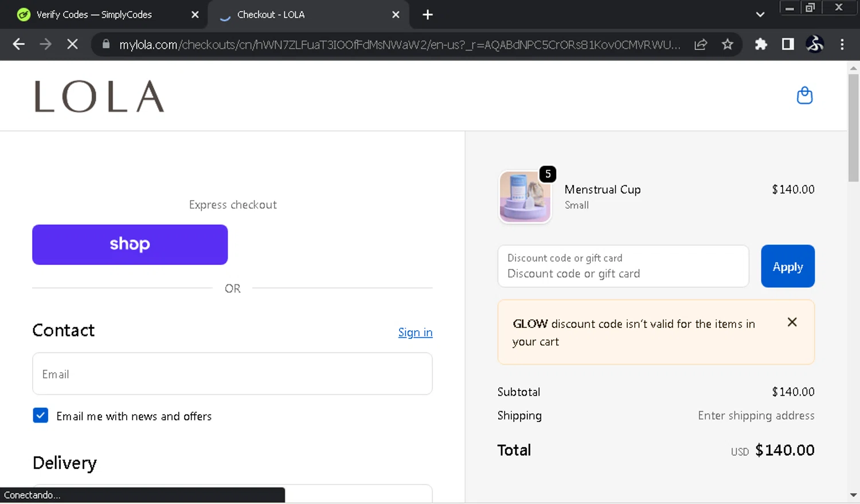Open Chrome's three-dot menu
Viewport: 860px width, 504px height.
pos(842,44)
